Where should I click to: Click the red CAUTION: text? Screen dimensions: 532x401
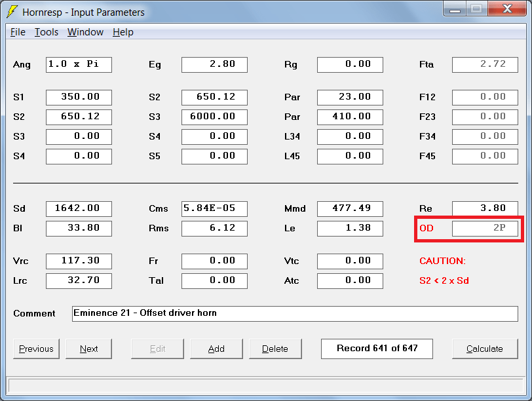(x=442, y=261)
